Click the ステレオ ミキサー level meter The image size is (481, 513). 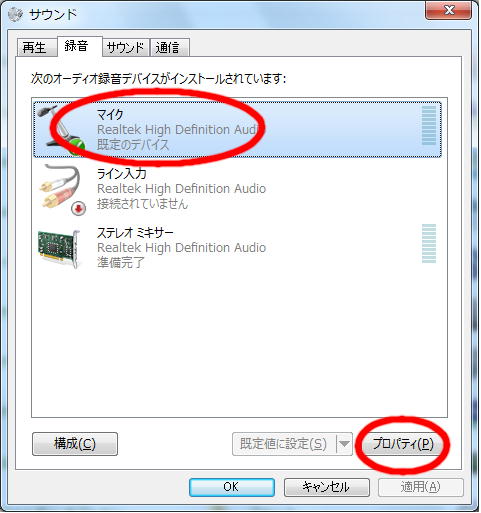tap(429, 243)
